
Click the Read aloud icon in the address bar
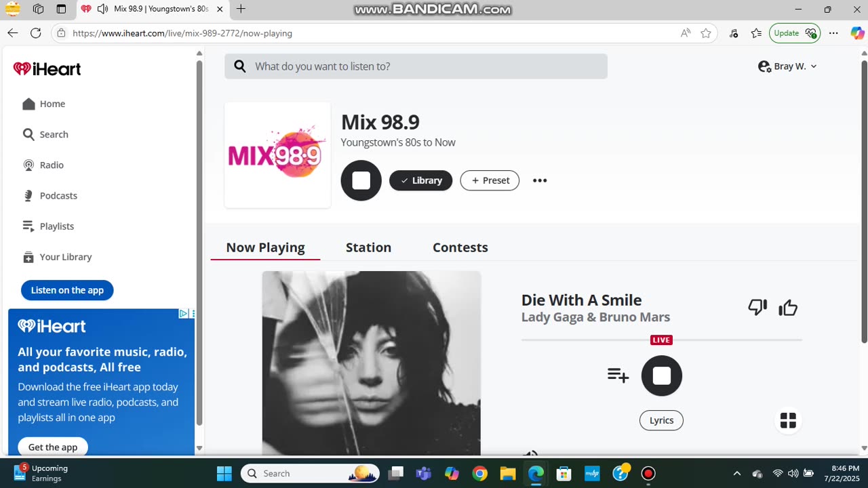pyautogui.click(x=686, y=33)
